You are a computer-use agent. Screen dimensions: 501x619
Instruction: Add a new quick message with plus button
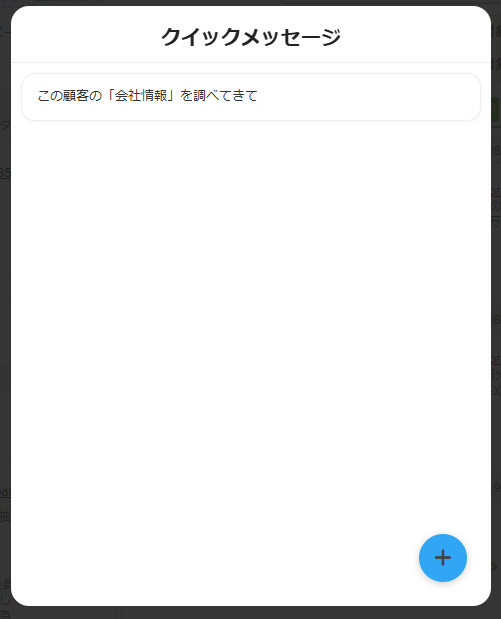(x=443, y=558)
